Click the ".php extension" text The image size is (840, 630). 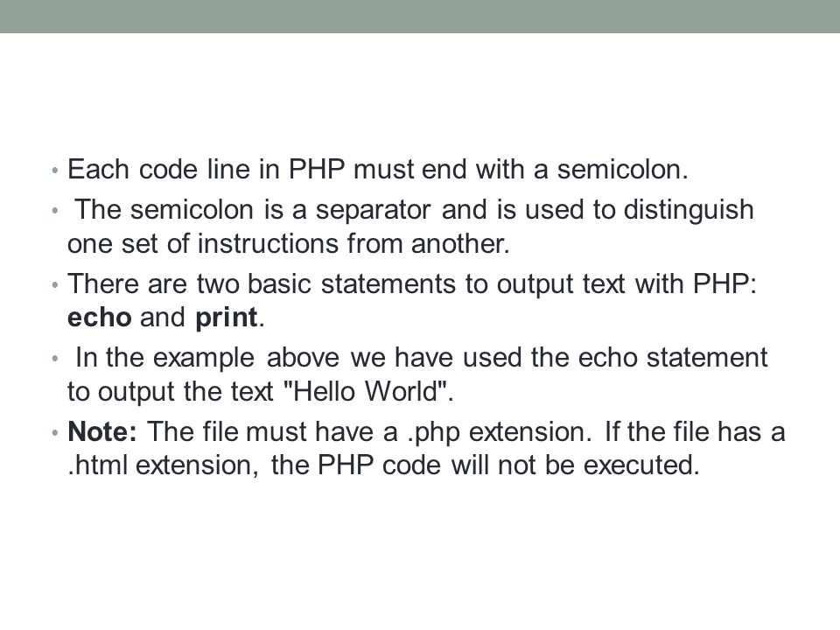point(500,432)
